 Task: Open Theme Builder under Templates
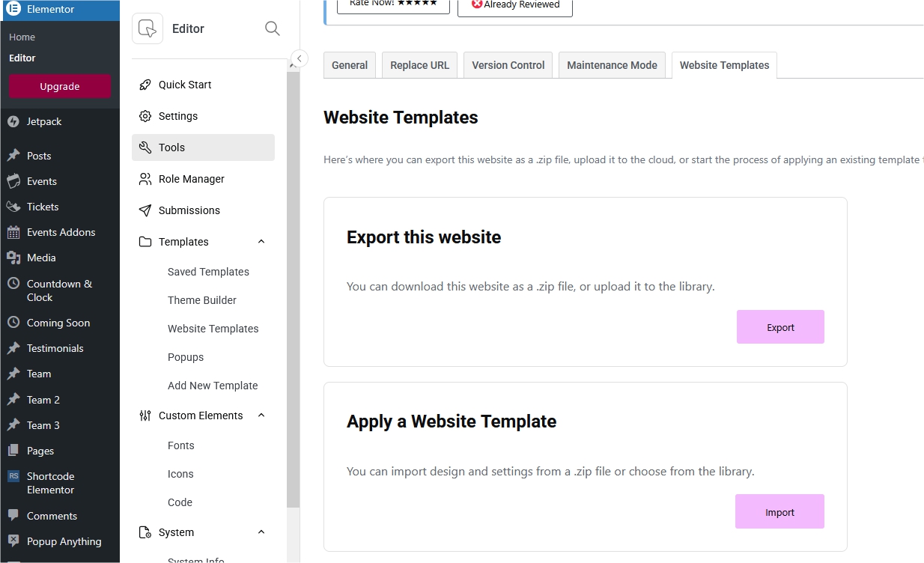[x=201, y=300]
